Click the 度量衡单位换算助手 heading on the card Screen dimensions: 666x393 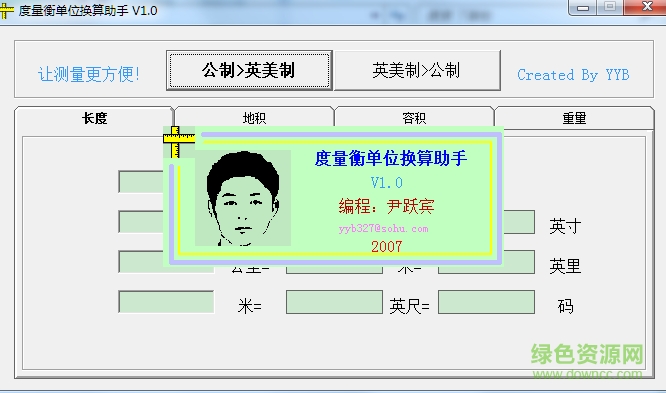[391, 158]
